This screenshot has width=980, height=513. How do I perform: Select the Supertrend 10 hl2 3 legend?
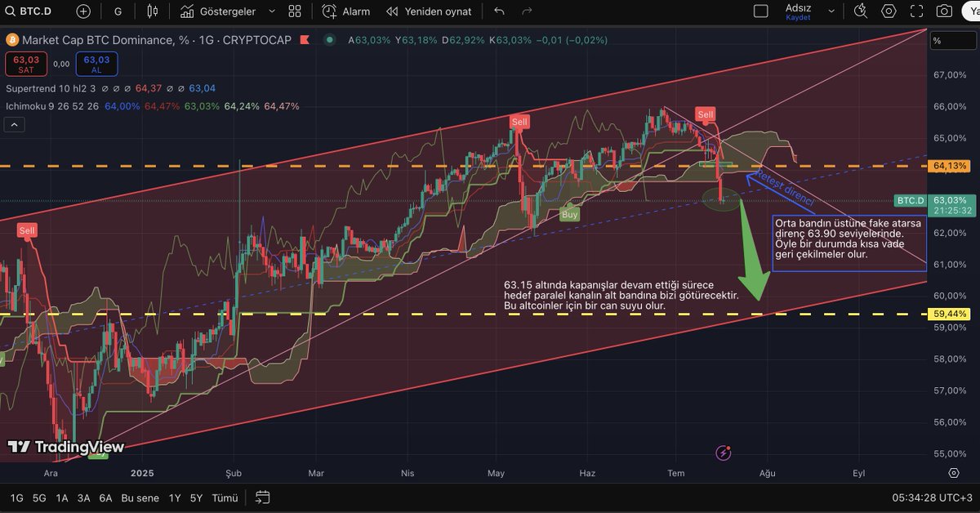click(x=51, y=87)
